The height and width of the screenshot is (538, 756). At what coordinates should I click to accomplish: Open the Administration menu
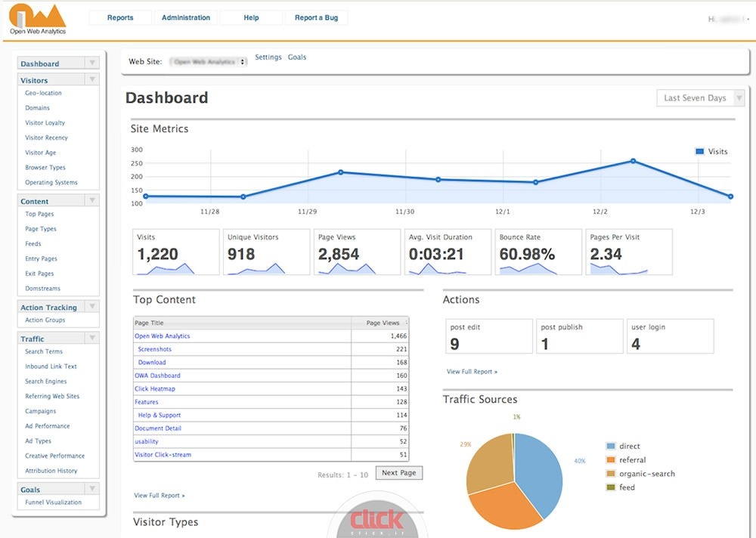pyautogui.click(x=186, y=18)
